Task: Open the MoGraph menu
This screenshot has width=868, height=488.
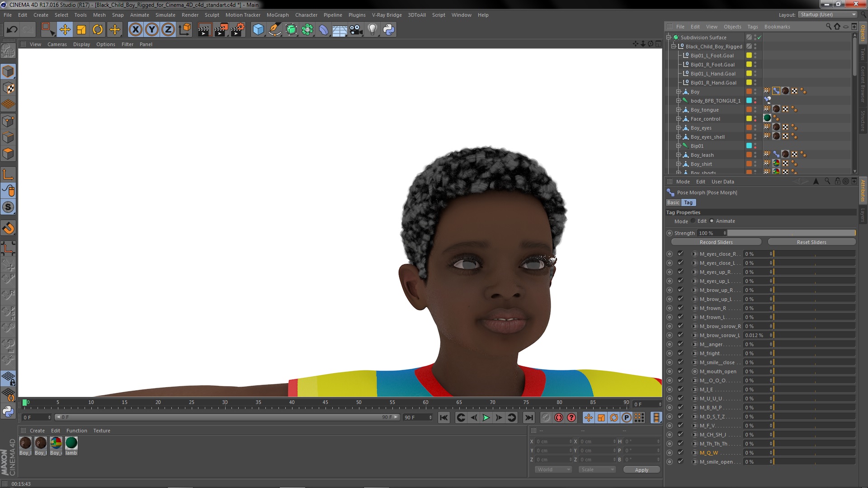Action: pyautogui.click(x=278, y=15)
